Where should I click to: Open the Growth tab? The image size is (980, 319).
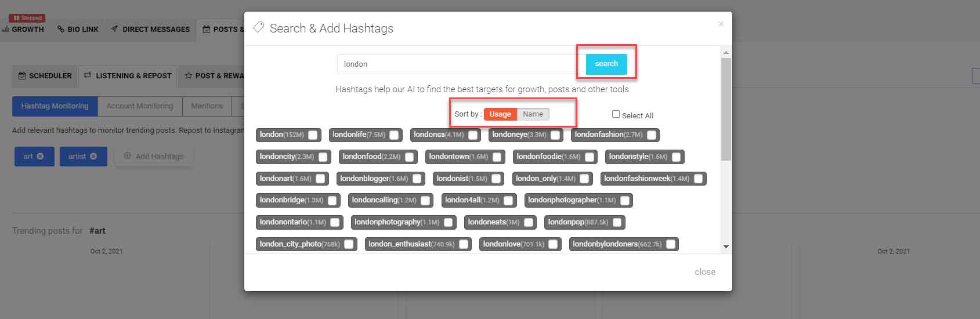23,29
